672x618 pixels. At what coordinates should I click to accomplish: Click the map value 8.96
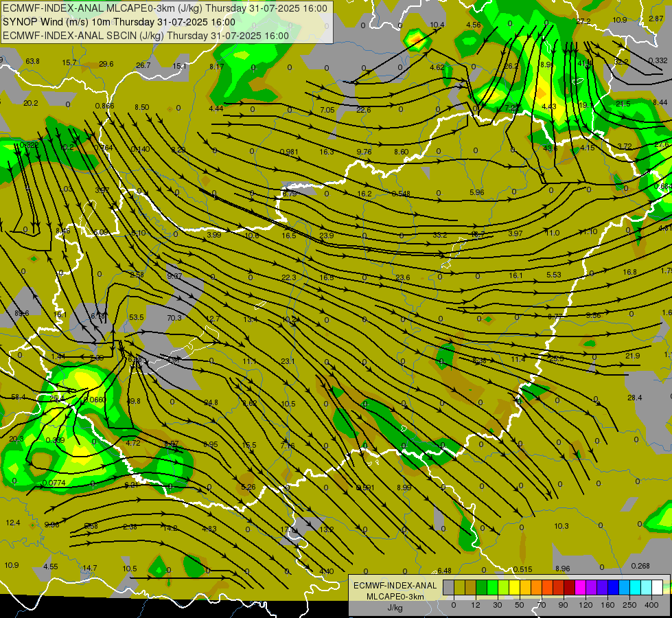click(x=563, y=569)
